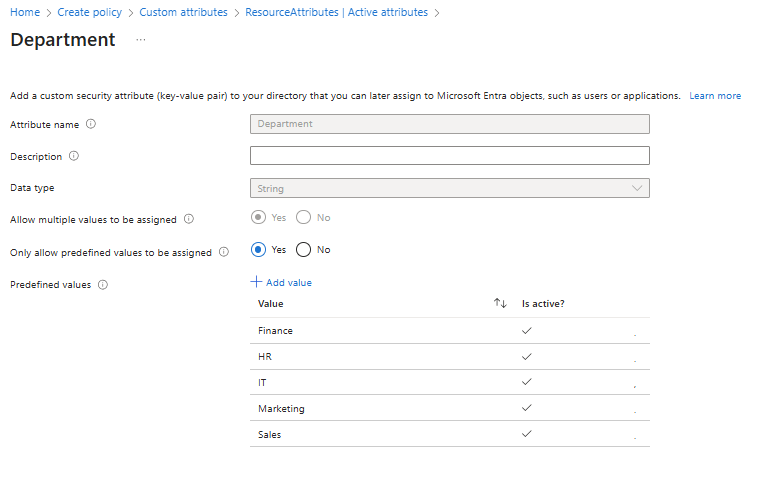Go to Home in the breadcrumb
The height and width of the screenshot is (479, 771).
click(x=24, y=12)
